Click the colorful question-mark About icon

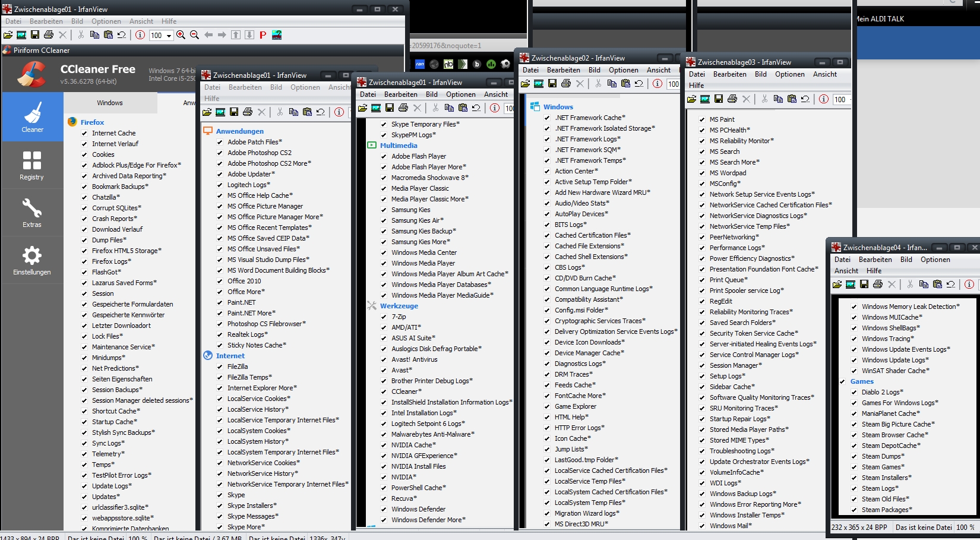click(x=277, y=35)
